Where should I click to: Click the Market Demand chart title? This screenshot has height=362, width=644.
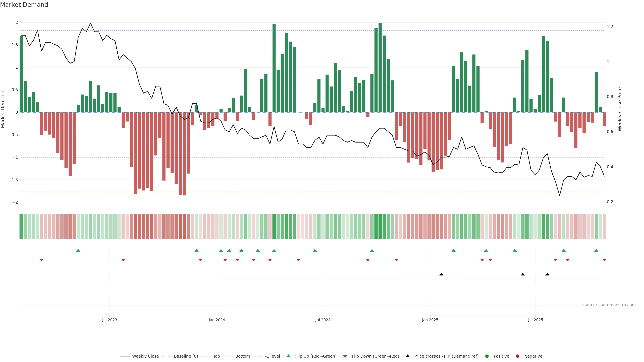click(24, 5)
